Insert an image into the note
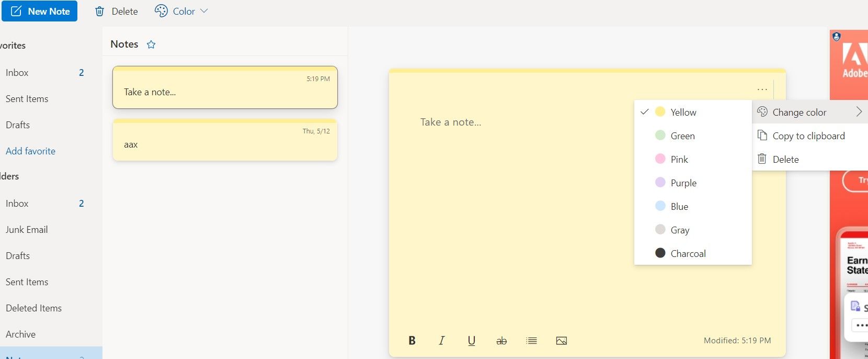This screenshot has width=868, height=359. click(562, 341)
